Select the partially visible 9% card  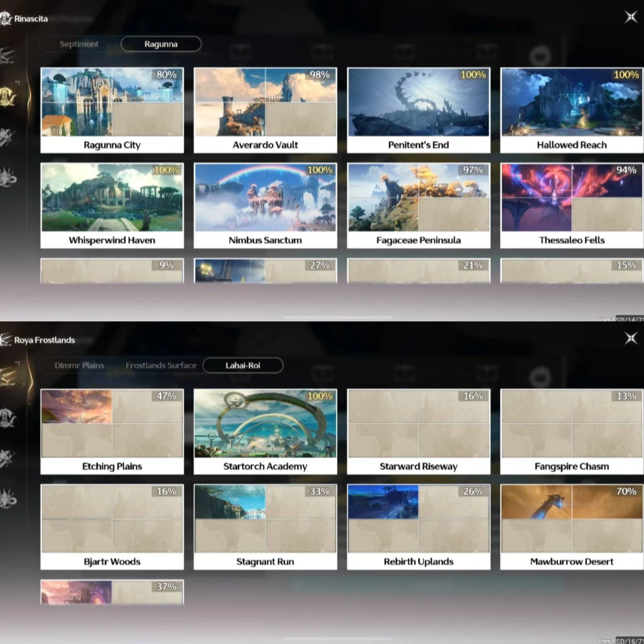[x=112, y=271]
